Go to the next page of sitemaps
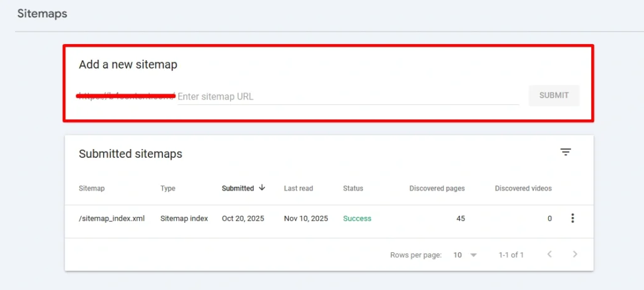Screen dimensions: 644x290 click(575, 255)
